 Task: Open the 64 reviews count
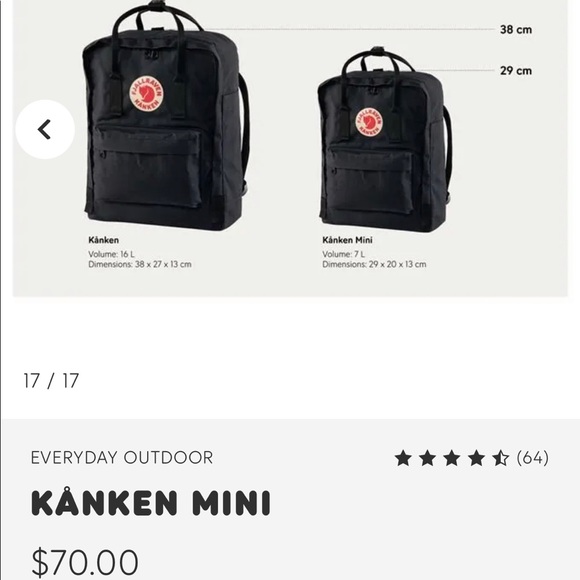point(533,458)
